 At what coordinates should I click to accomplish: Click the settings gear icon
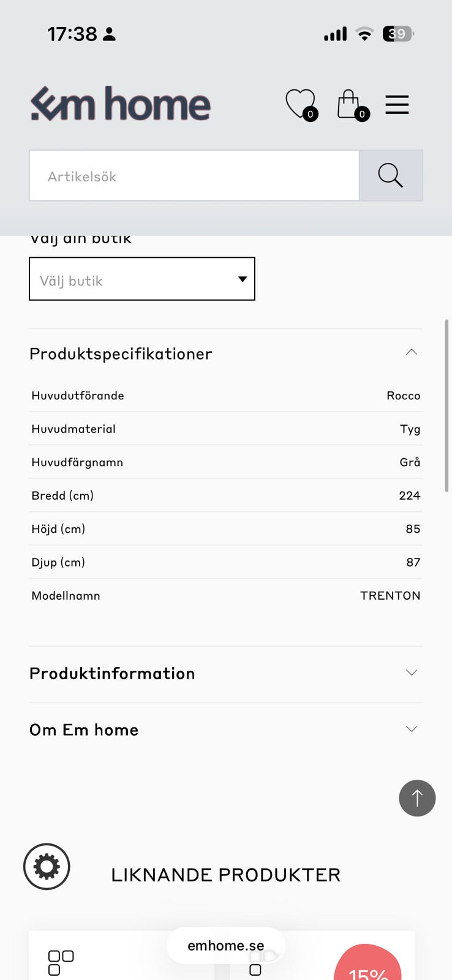point(46,866)
